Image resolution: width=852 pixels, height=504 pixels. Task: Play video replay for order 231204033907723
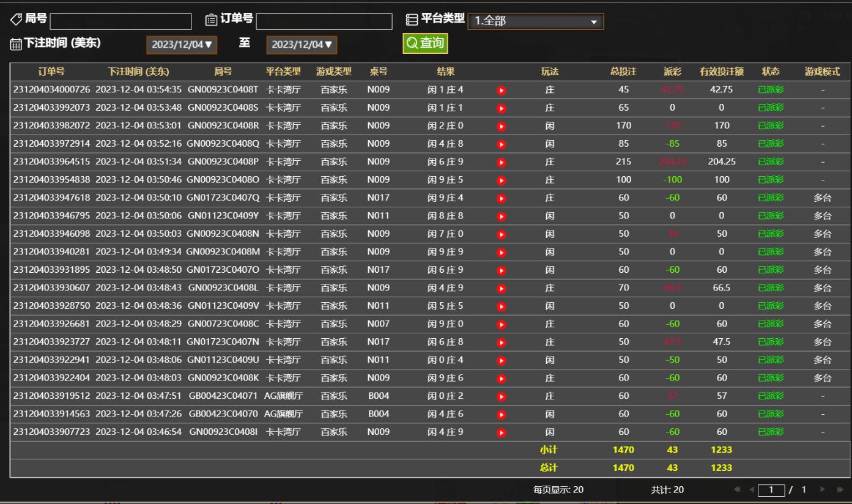(502, 432)
